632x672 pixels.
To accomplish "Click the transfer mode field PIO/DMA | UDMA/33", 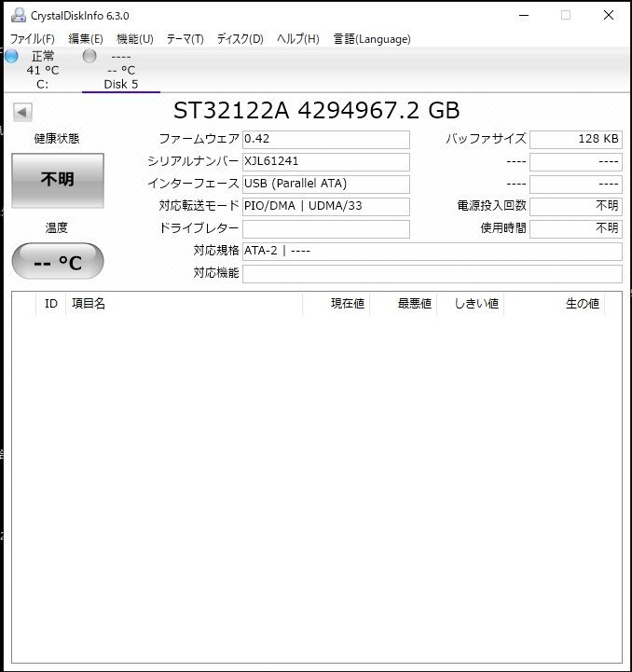I will [x=326, y=206].
